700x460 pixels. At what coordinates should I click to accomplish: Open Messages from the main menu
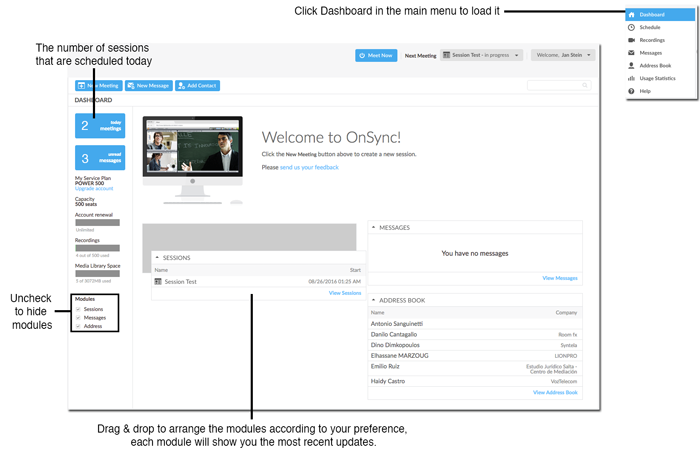tap(660, 53)
